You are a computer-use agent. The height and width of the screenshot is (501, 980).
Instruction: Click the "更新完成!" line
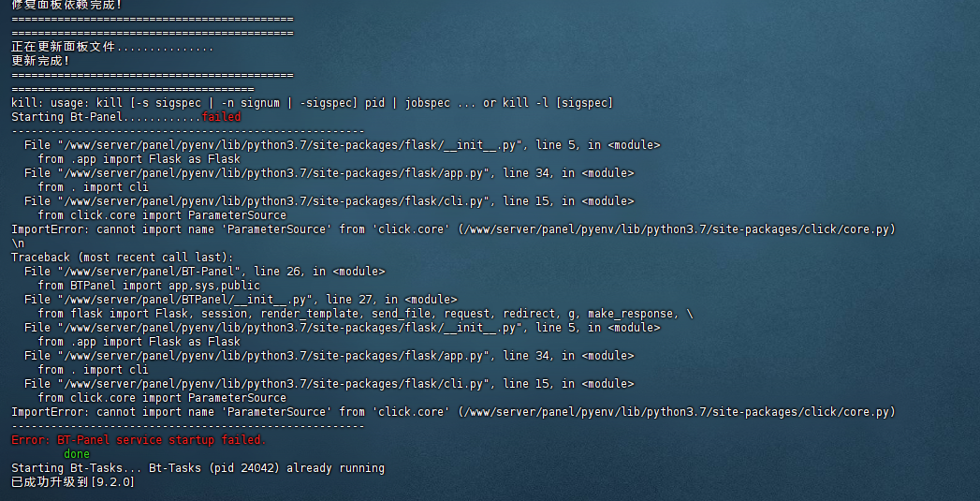[40, 61]
